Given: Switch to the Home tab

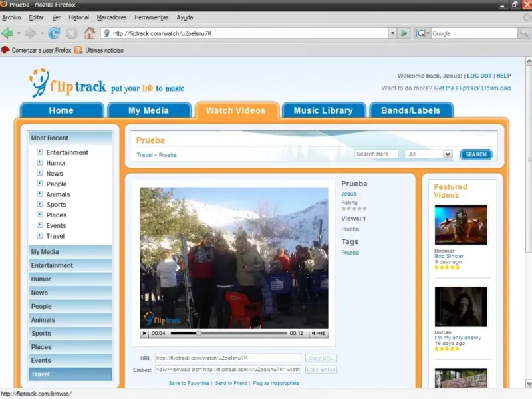Looking at the screenshot, I should click(x=61, y=110).
